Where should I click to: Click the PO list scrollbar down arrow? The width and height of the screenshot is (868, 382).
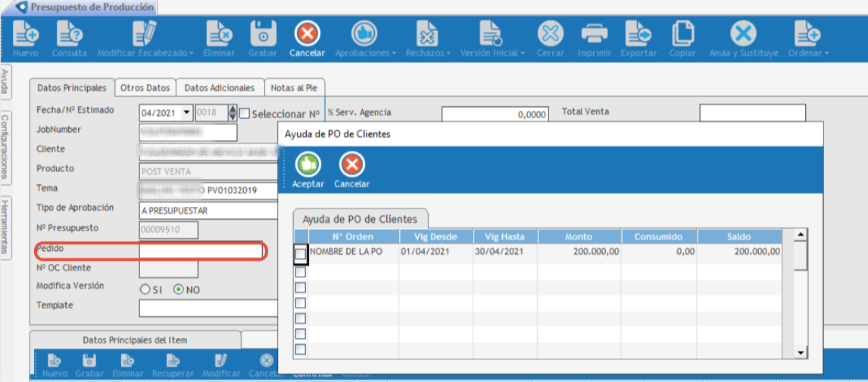[x=799, y=352]
